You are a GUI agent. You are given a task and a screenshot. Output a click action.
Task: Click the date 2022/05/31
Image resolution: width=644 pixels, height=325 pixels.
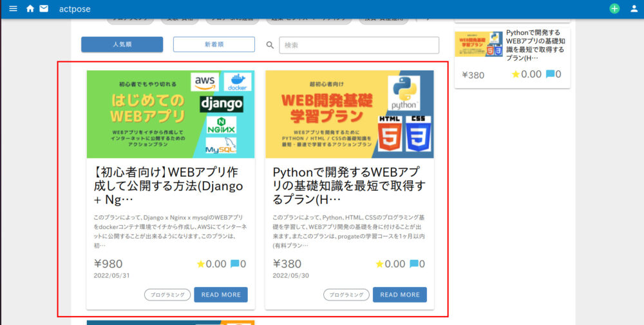coord(111,275)
